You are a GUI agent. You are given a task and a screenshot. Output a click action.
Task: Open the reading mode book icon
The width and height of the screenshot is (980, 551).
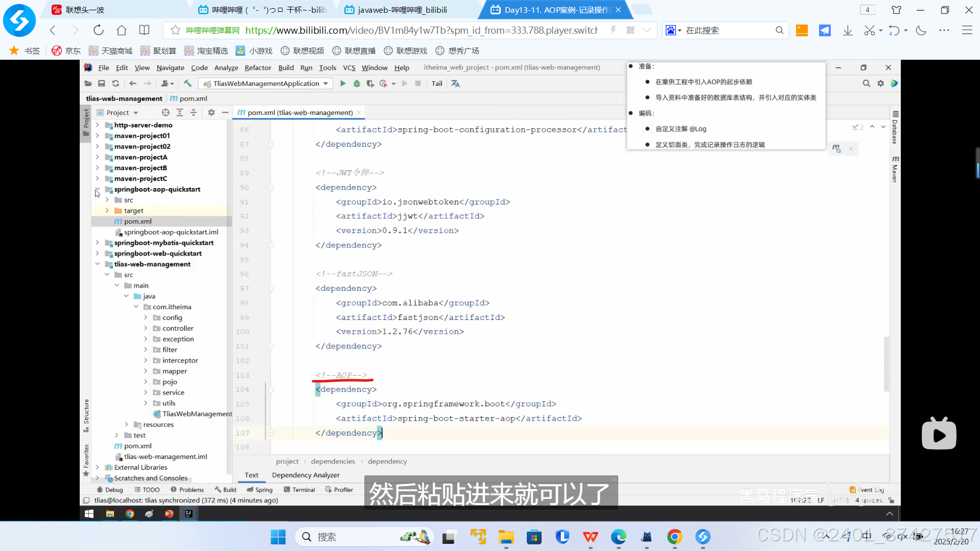(x=145, y=30)
